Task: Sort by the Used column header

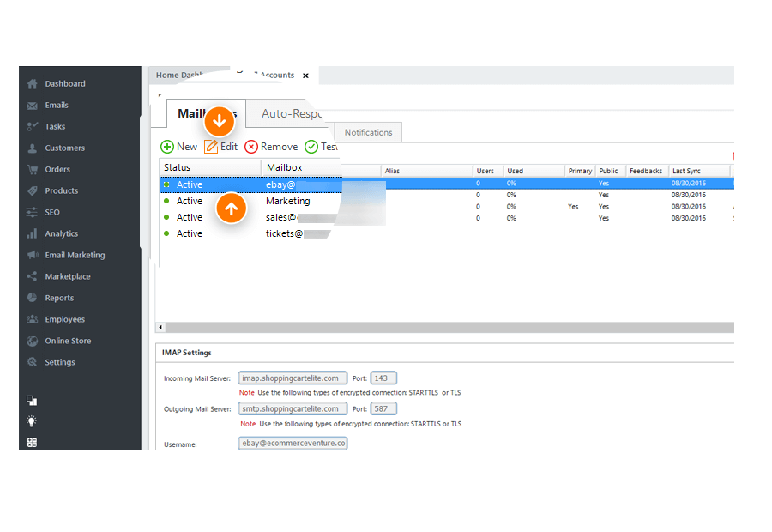Action: pyautogui.click(x=534, y=171)
